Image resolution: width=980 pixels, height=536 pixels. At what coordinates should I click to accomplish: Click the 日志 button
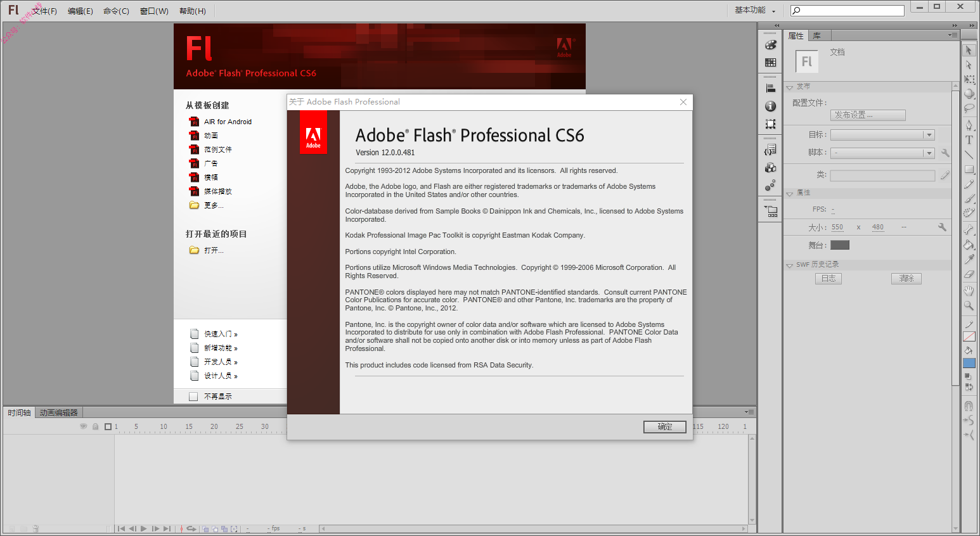828,279
